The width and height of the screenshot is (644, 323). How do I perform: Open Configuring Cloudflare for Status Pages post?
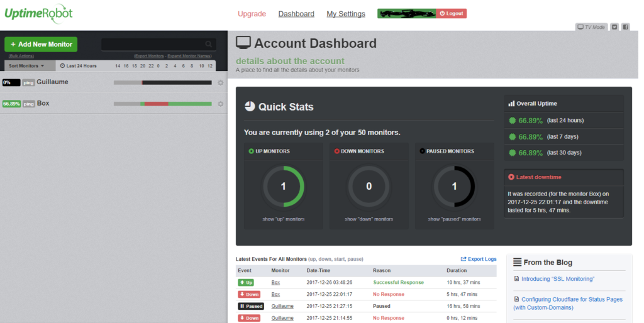[x=568, y=304]
